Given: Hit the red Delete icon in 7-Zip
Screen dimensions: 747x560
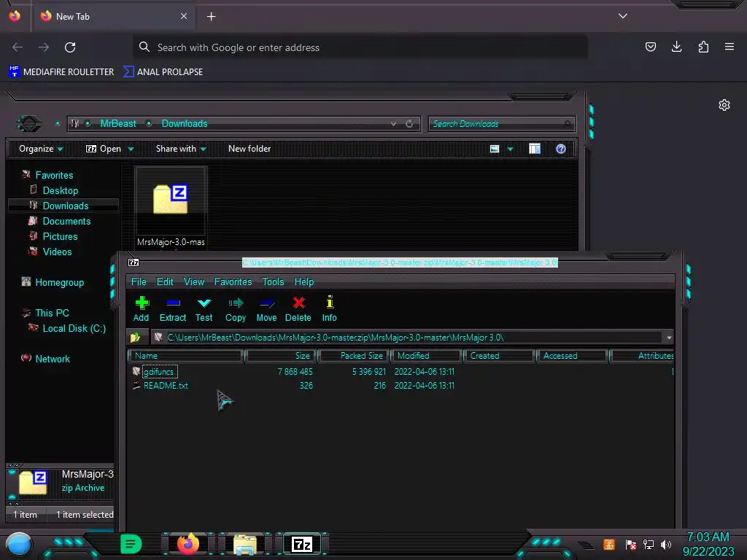Looking at the screenshot, I should 298,309.
